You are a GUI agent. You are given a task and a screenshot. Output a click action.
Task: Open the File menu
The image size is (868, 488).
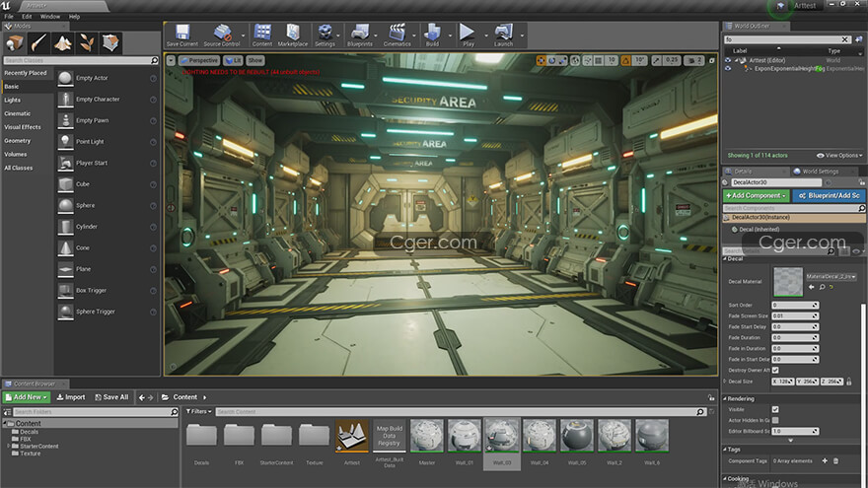(x=9, y=17)
